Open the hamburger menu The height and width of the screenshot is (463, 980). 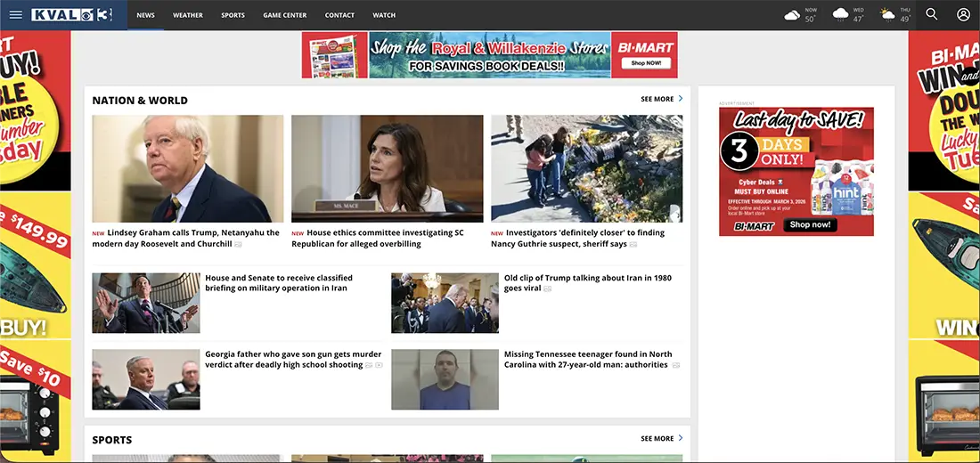click(16, 15)
